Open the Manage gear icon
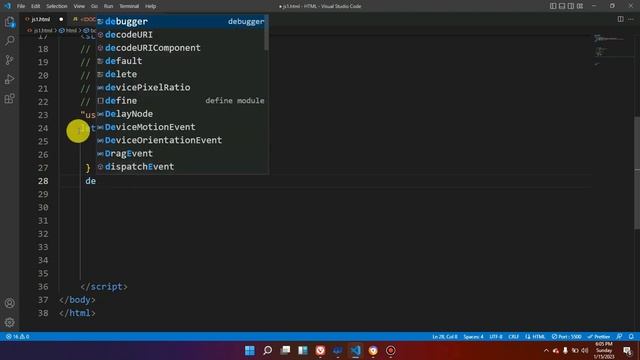Viewport: 640px width, 360px height. tap(9, 322)
